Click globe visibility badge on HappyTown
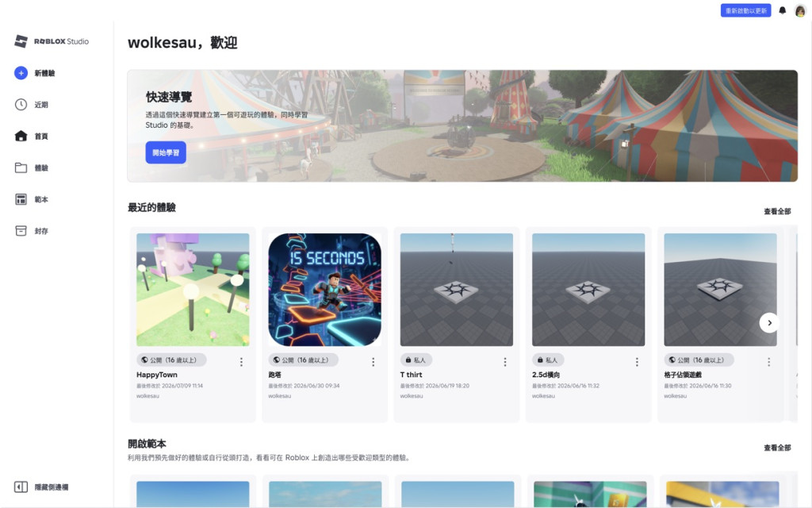The image size is (812, 508). click(171, 360)
